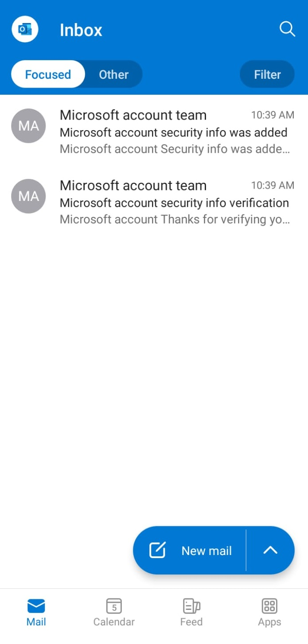Open the 'security info was added' email
The height and width of the screenshot is (644, 308).
[154, 132]
